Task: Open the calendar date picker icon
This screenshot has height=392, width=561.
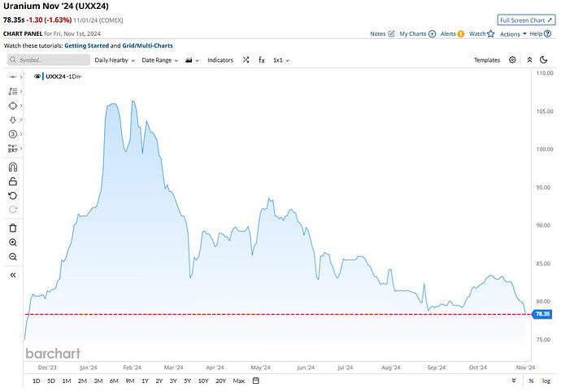Action: (x=255, y=381)
